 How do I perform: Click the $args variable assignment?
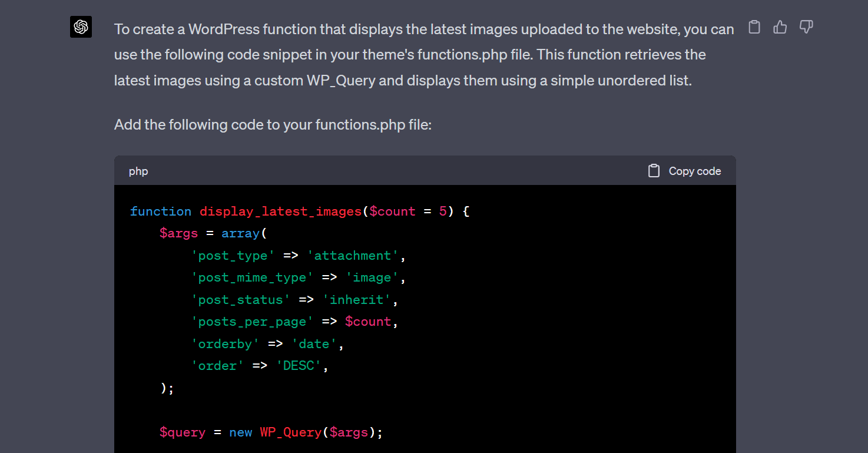pos(178,233)
